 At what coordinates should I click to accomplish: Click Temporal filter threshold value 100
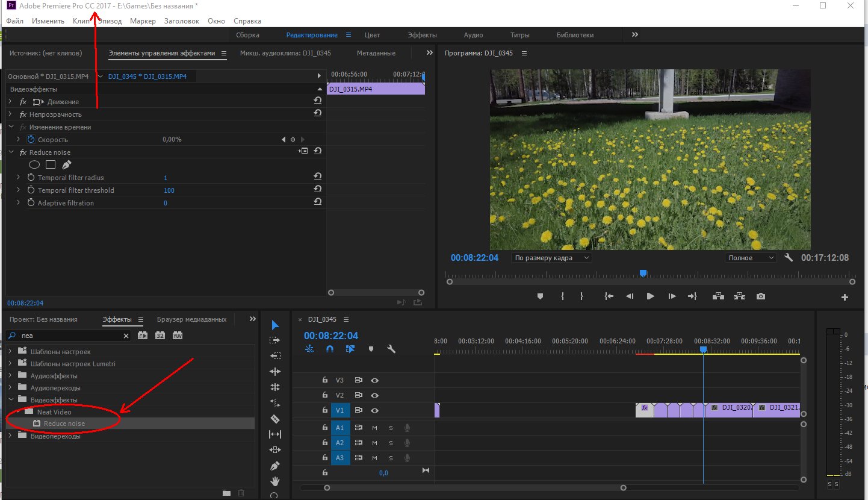click(169, 190)
